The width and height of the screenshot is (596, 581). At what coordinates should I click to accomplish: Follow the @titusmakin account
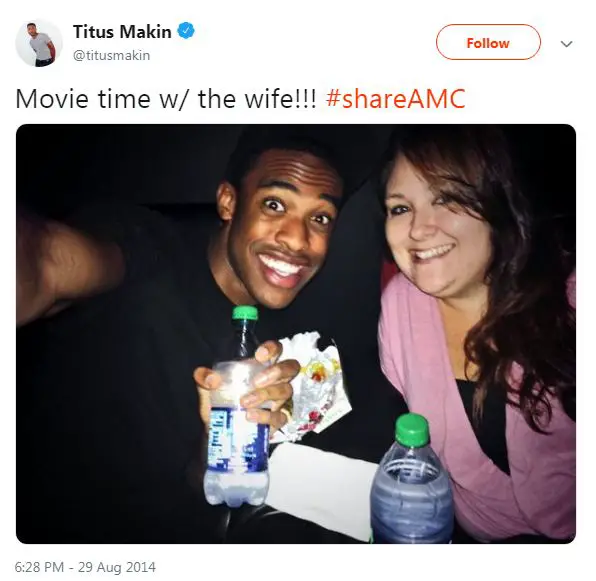tap(488, 42)
